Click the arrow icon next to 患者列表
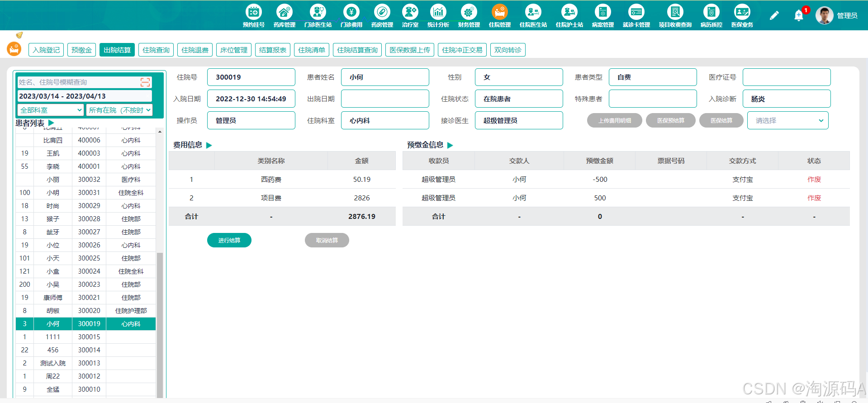The height and width of the screenshot is (403, 868). [51, 123]
